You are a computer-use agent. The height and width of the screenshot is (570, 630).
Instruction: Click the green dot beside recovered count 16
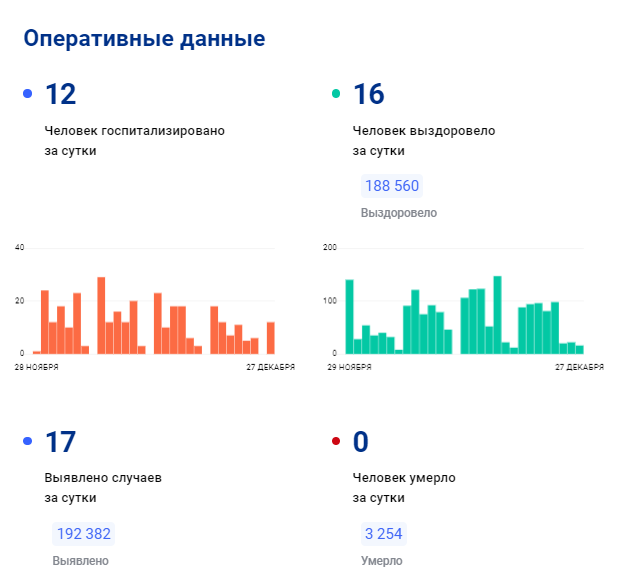[336, 94]
